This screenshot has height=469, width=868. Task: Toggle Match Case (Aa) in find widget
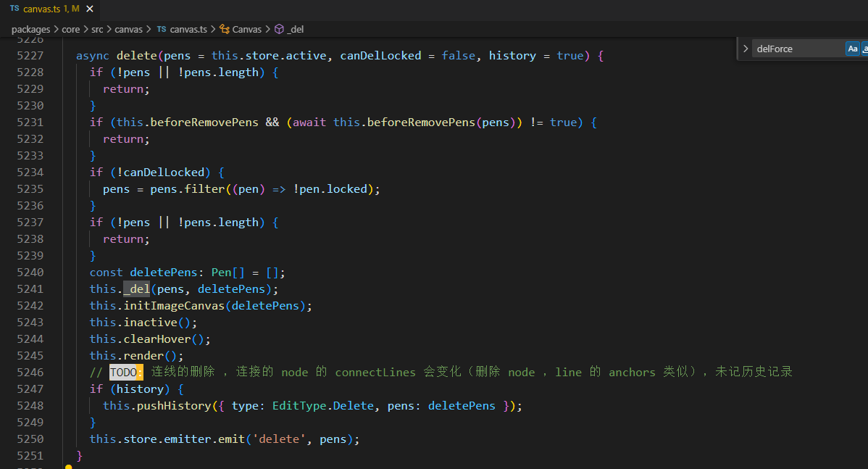coord(853,49)
